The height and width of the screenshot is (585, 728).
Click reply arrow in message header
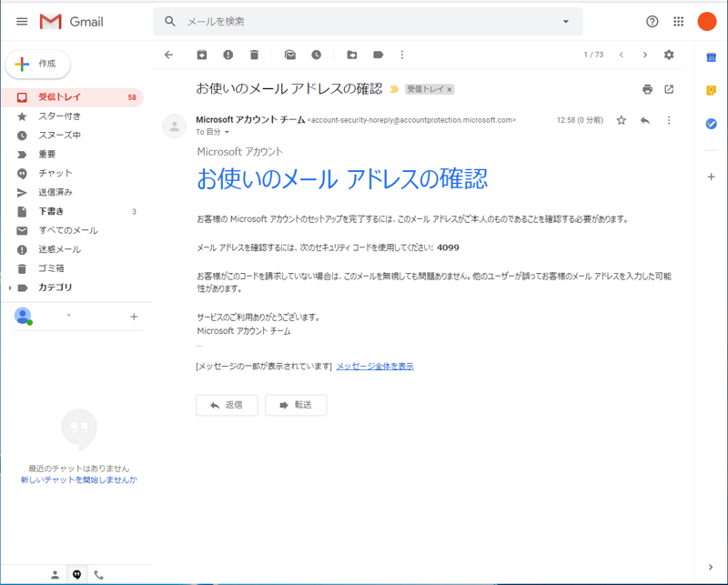click(x=645, y=121)
